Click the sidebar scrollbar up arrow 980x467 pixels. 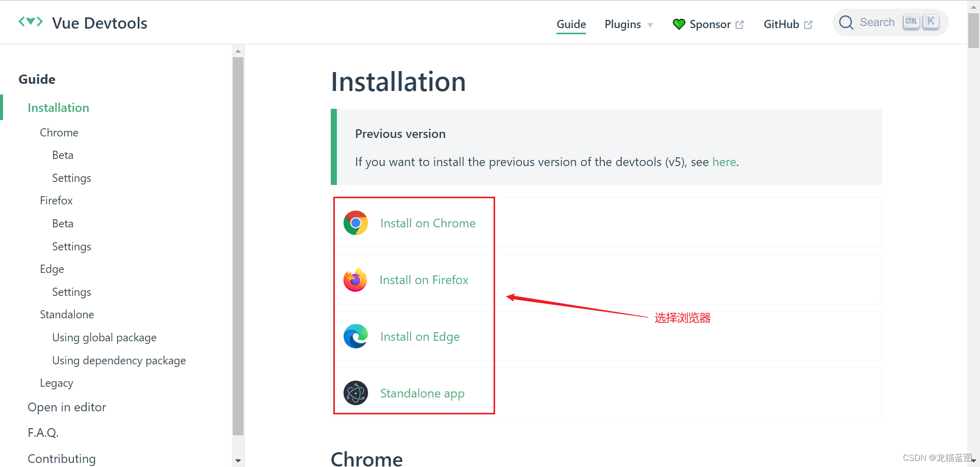pos(238,51)
